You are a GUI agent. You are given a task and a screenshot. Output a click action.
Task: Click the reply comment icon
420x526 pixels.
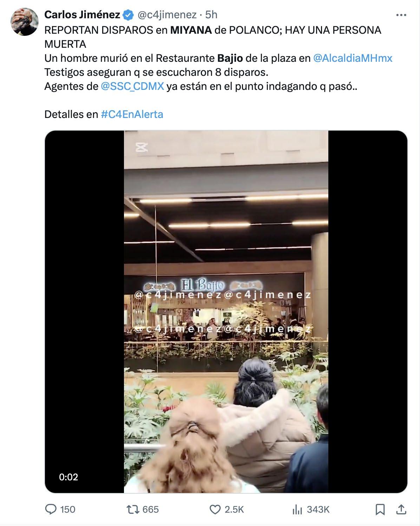51,509
